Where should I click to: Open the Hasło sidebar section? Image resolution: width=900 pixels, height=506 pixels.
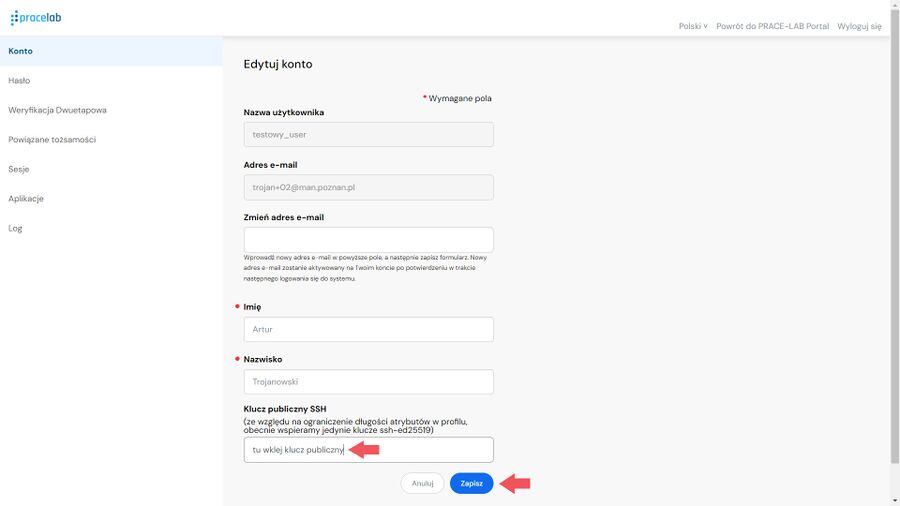coord(111,80)
